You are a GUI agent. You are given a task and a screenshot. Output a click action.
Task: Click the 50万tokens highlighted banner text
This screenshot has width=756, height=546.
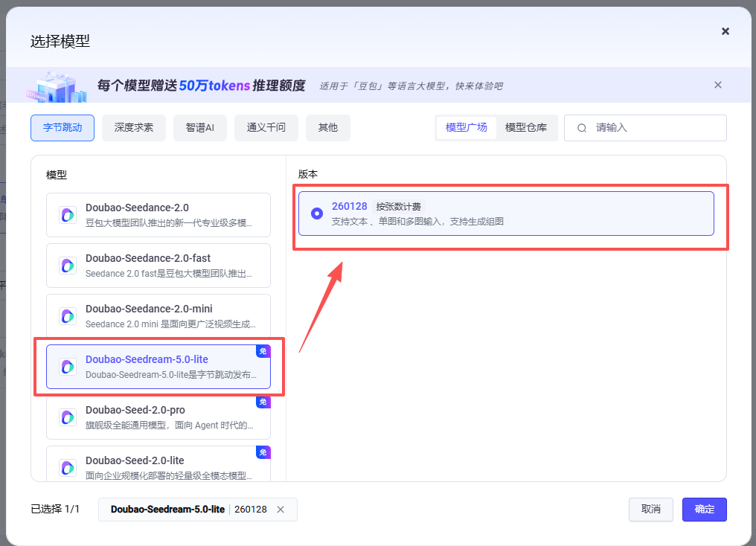[x=214, y=86]
